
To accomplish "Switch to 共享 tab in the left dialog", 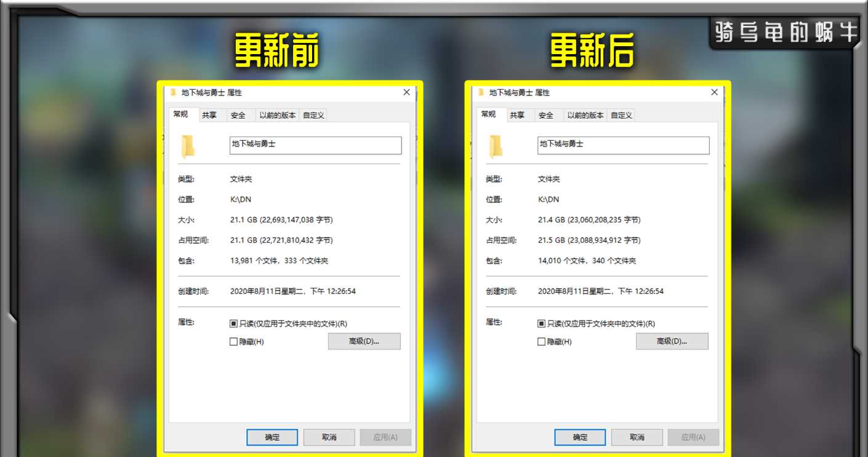I will [209, 115].
